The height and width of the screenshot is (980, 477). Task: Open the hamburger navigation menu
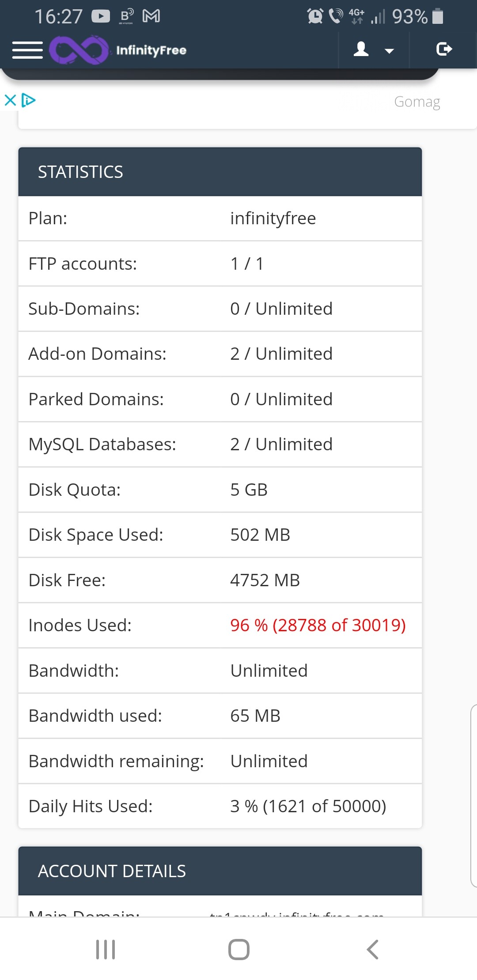(27, 50)
